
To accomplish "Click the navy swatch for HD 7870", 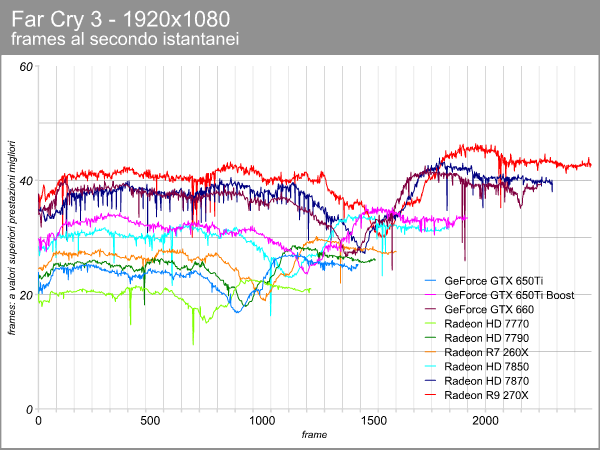I will coord(430,381).
